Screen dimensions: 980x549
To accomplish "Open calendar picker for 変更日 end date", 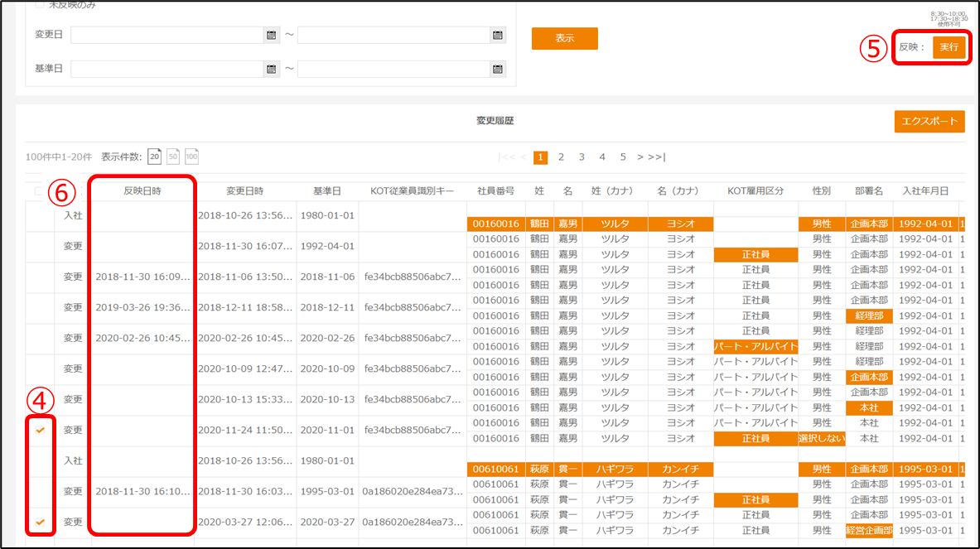I will [x=498, y=35].
